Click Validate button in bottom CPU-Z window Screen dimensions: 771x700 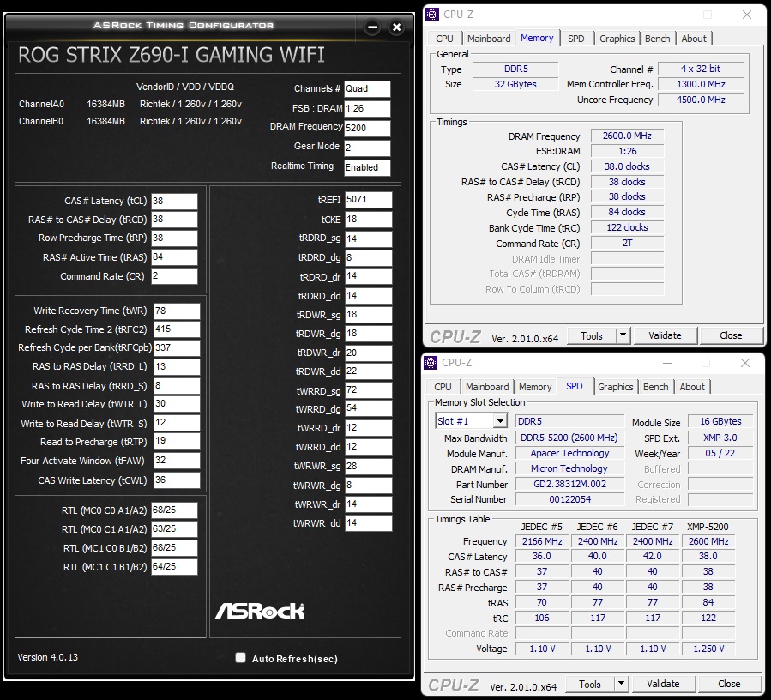click(x=663, y=684)
